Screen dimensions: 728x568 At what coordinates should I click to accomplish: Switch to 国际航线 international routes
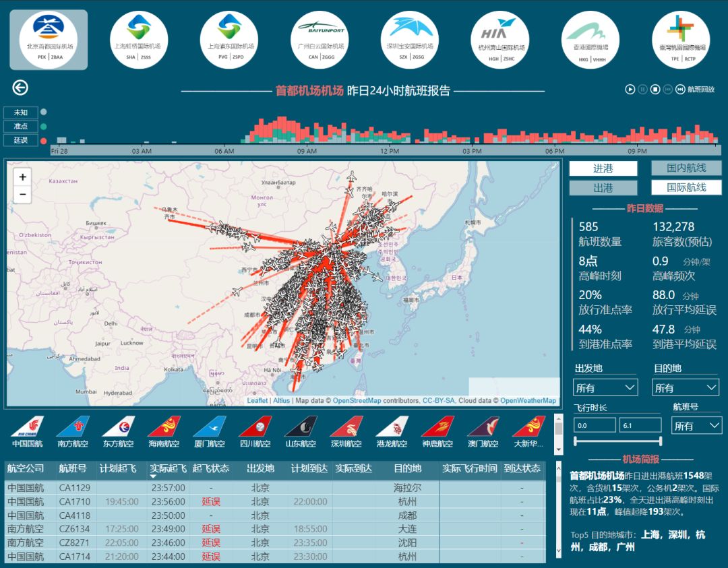[x=686, y=188]
